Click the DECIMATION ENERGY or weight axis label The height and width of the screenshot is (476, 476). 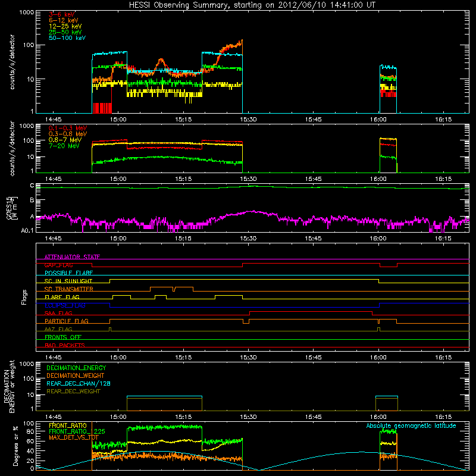coord(9,386)
